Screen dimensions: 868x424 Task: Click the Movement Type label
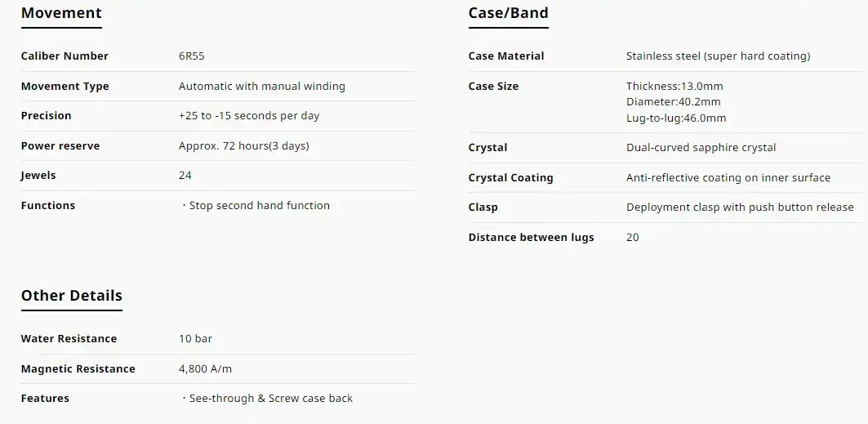(65, 87)
